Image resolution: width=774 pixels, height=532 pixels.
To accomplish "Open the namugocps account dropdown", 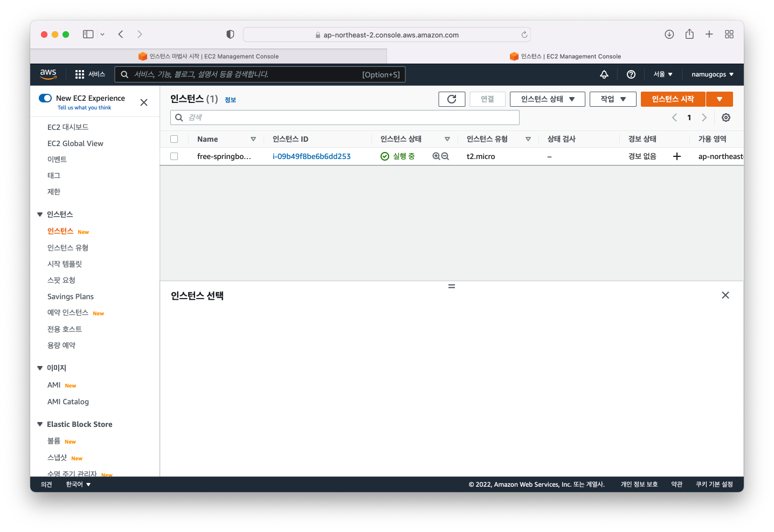I will [x=713, y=74].
